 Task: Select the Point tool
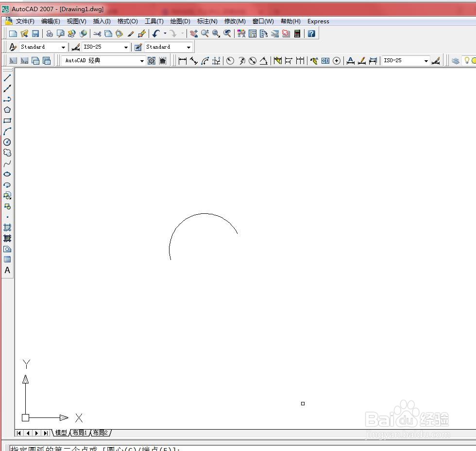(x=7, y=217)
